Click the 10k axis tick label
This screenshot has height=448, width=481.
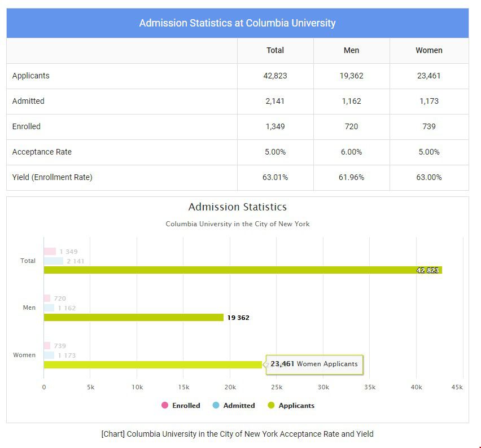tap(137, 387)
